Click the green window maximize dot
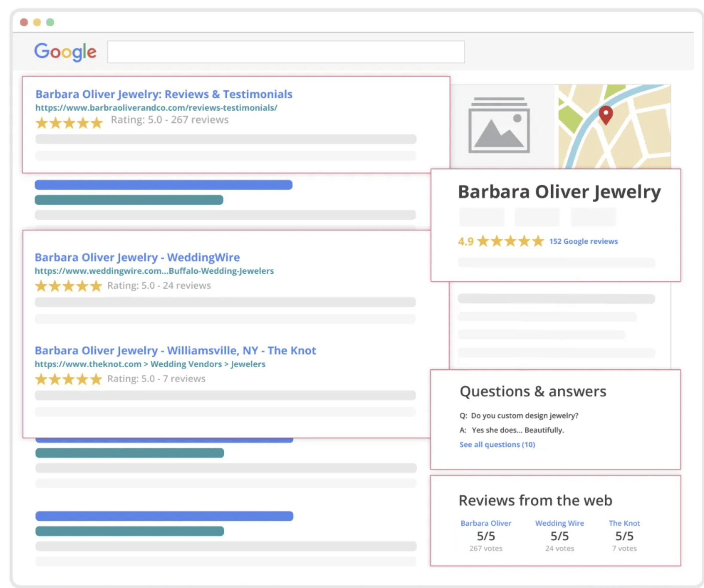This screenshot has height=588, width=704. pyautogui.click(x=50, y=22)
